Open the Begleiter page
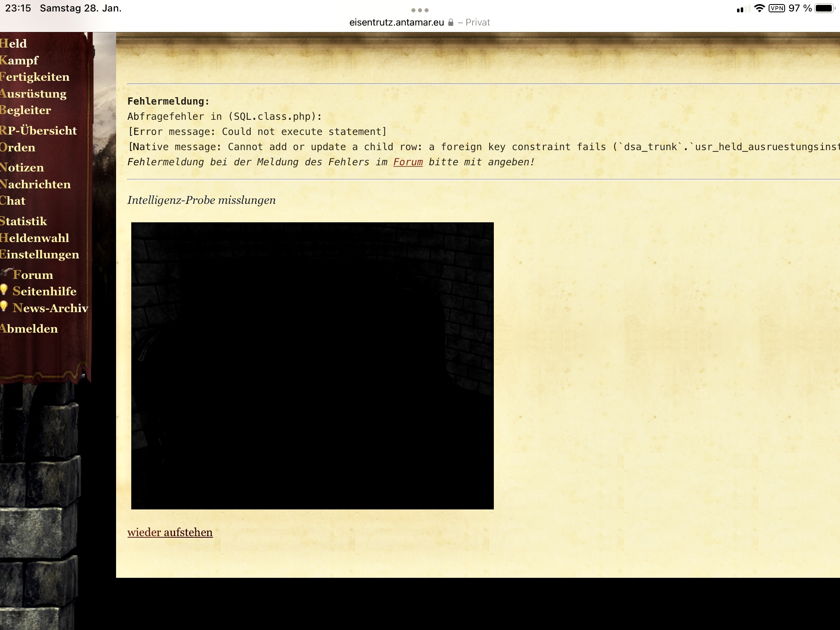 [26, 110]
